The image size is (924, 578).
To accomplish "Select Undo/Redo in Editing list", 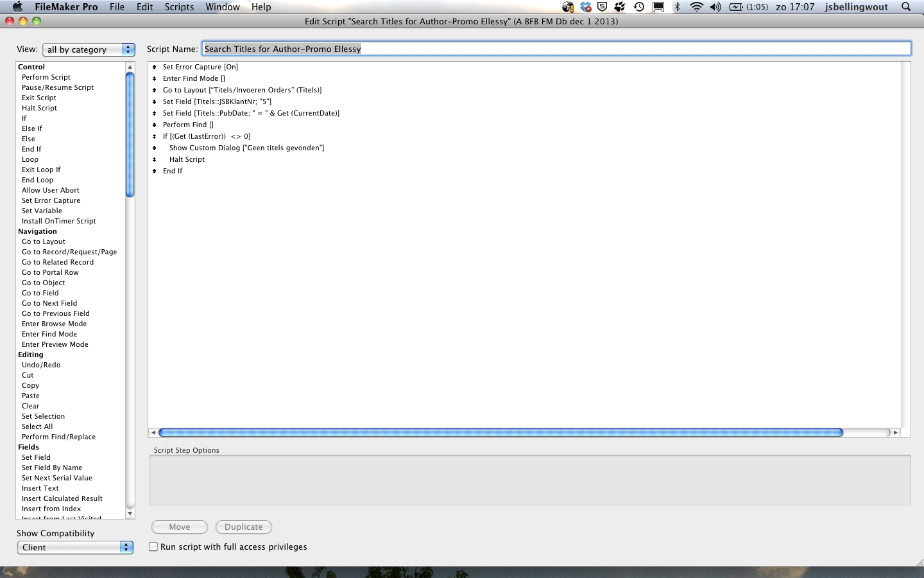I will 41,365.
